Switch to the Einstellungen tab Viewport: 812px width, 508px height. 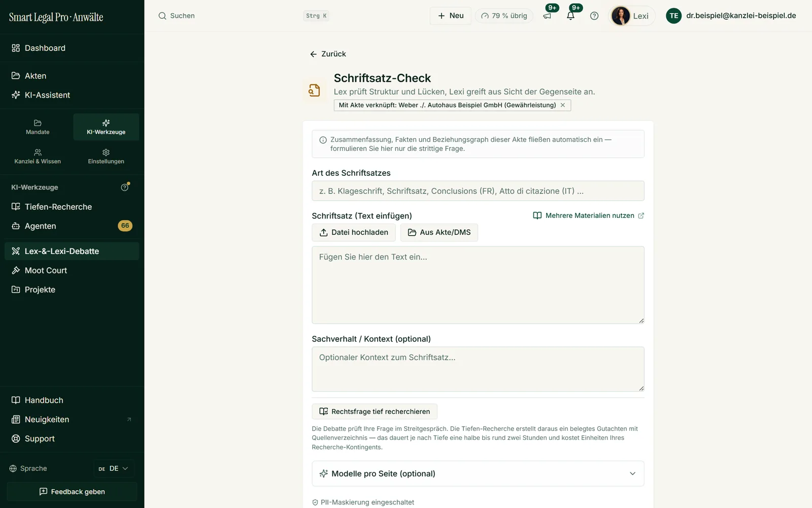(x=106, y=156)
